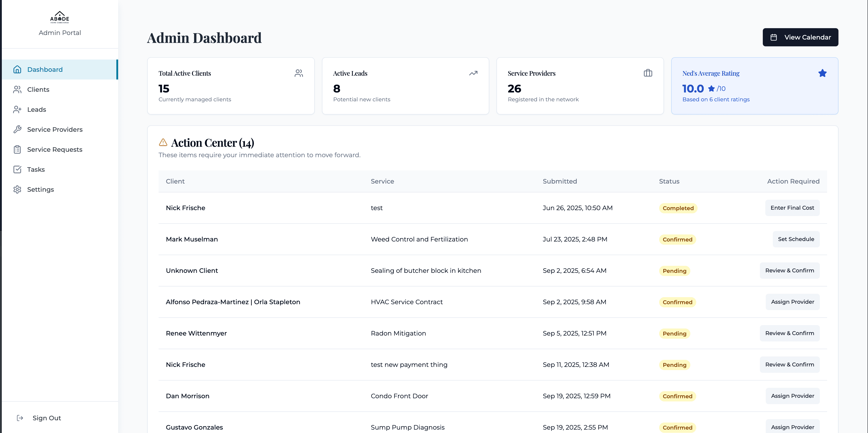Open Settings using the gear icon
Screen dimensions: 868x433
(x=17, y=189)
